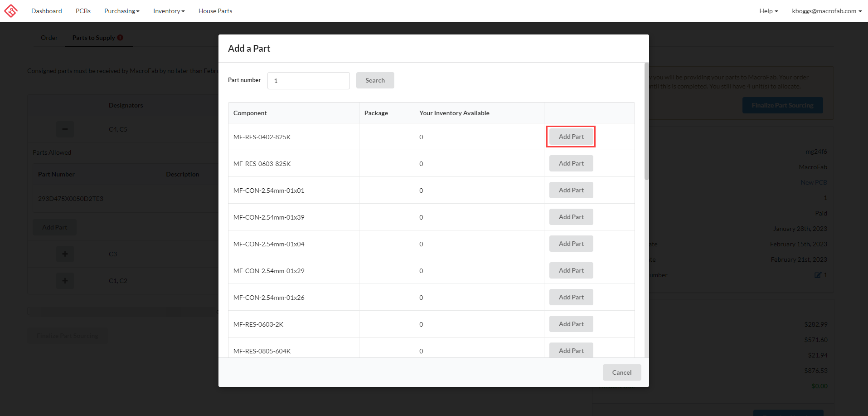Screen dimensions: 868x416
Task: Click the $876.53 total amount
Action: (816, 371)
